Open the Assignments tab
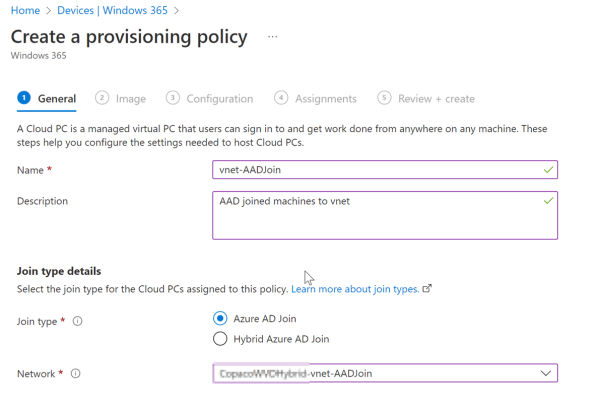This screenshot has height=414, width=600. tap(326, 99)
